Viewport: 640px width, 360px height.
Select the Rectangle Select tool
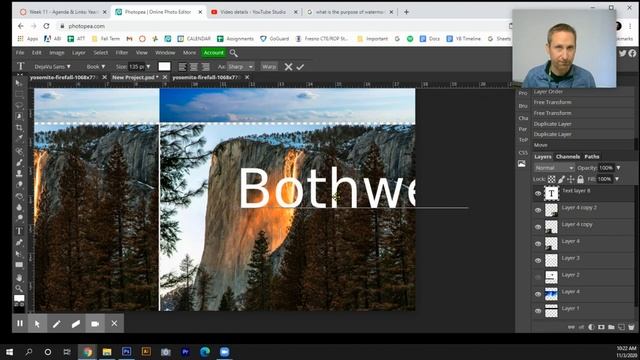19,94
